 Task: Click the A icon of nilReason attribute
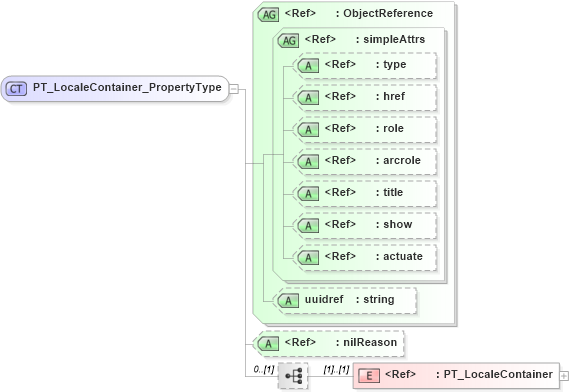pyautogui.click(x=269, y=343)
